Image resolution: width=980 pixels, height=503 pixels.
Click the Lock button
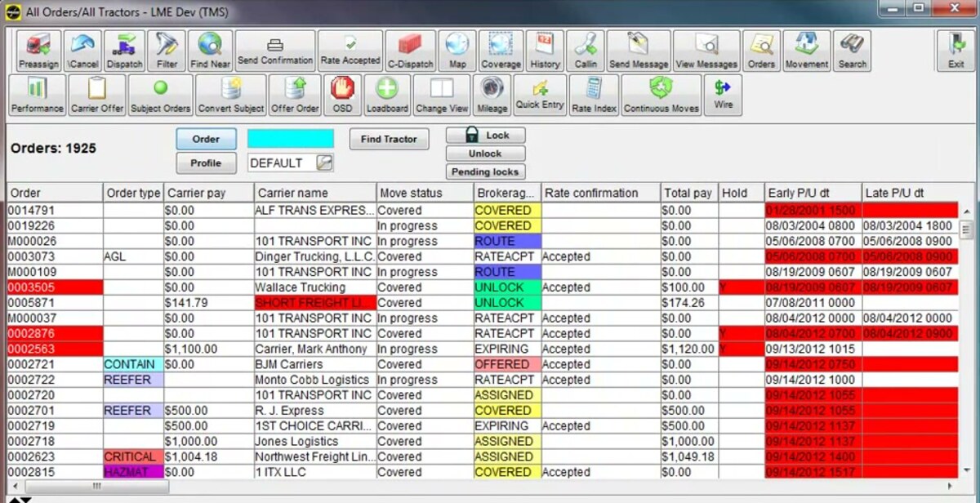pos(485,136)
